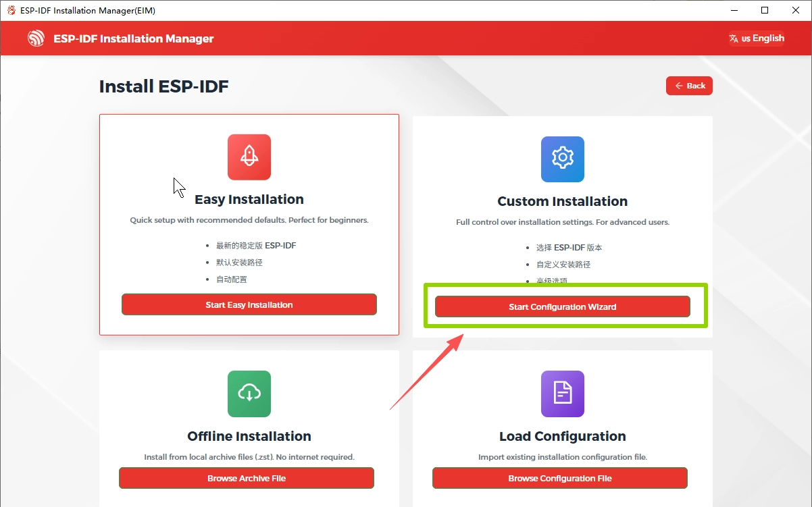Click the '默认安装路径' bullet
Screen dimensions: 812x507
[x=239, y=262]
